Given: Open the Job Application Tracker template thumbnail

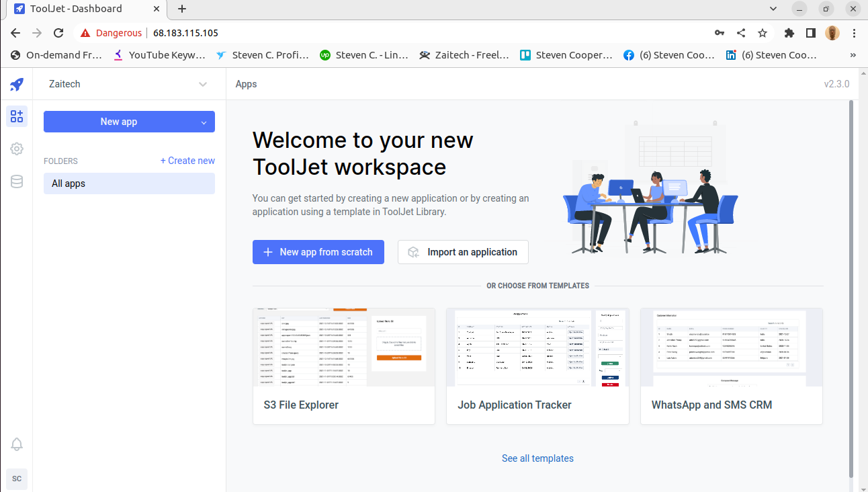Looking at the screenshot, I should click(537, 347).
